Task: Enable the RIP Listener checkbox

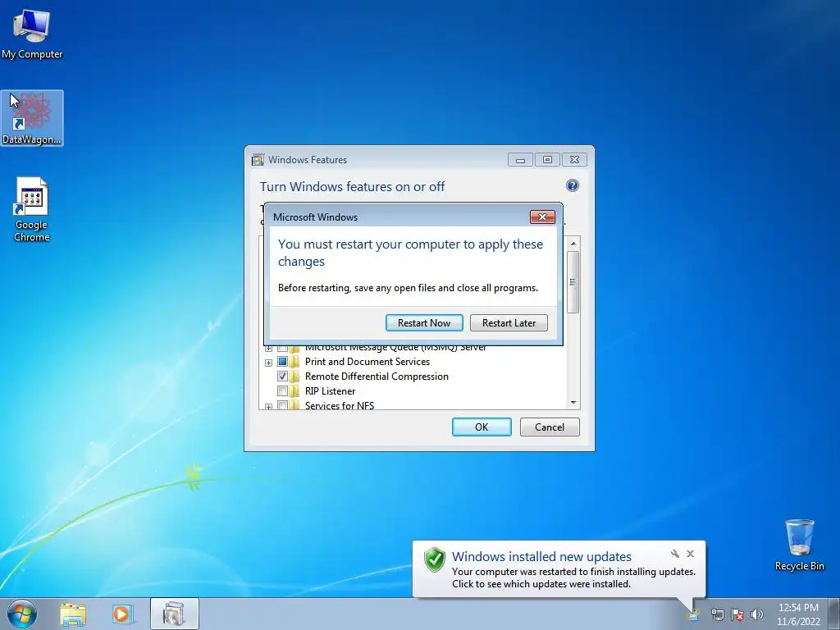Action: point(282,391)
